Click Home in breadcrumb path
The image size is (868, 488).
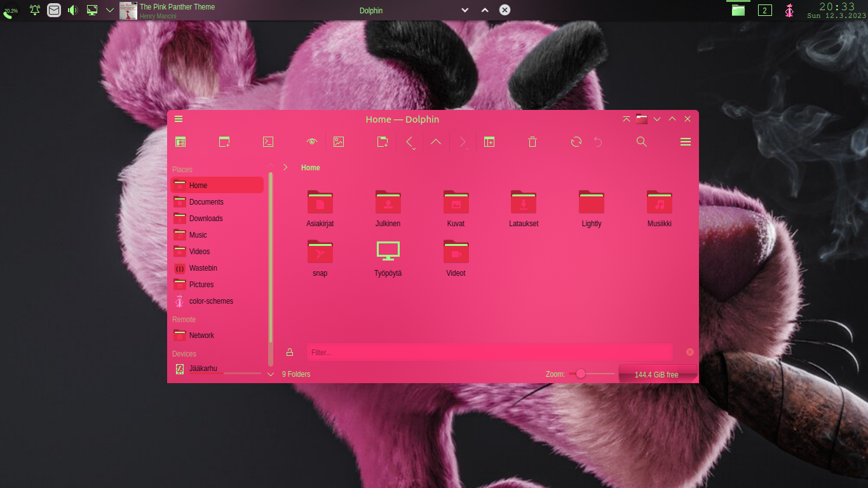[311, 168]
